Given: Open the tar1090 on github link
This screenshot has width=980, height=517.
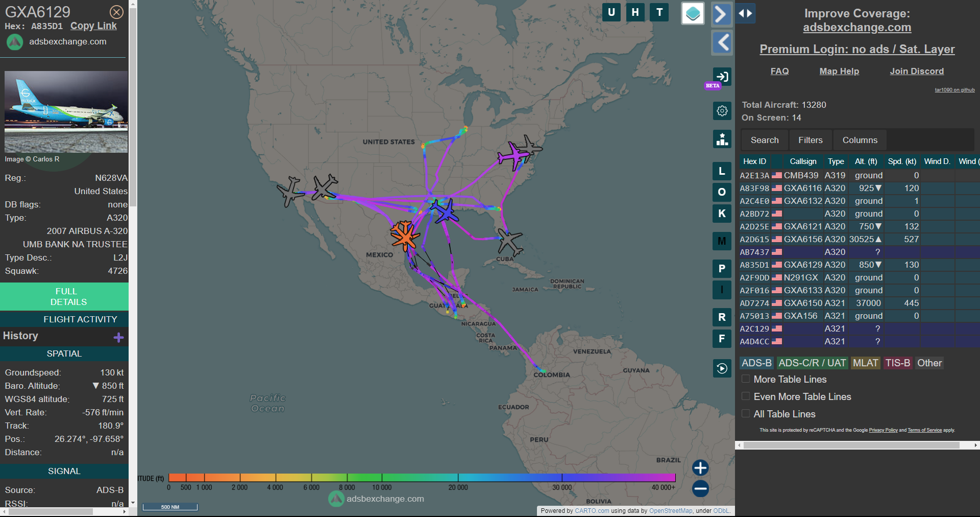Looking at the screenshot, I should point(954,90).
